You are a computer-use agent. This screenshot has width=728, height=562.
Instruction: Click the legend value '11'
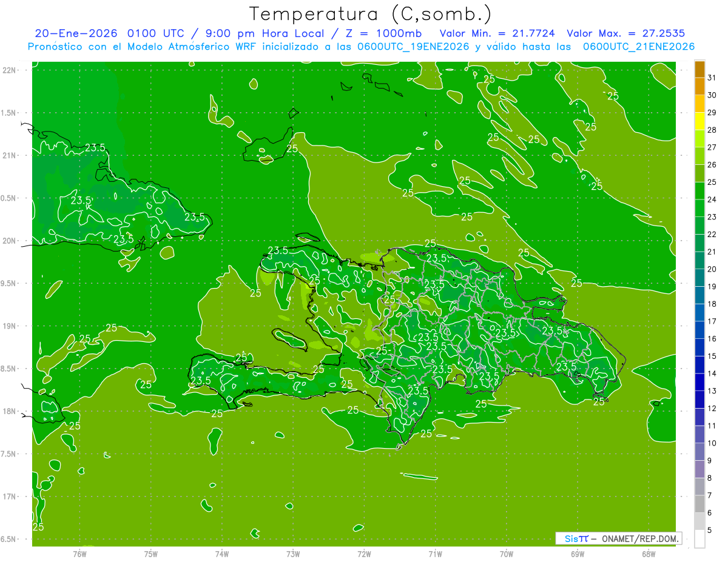[x=712, y=426]
